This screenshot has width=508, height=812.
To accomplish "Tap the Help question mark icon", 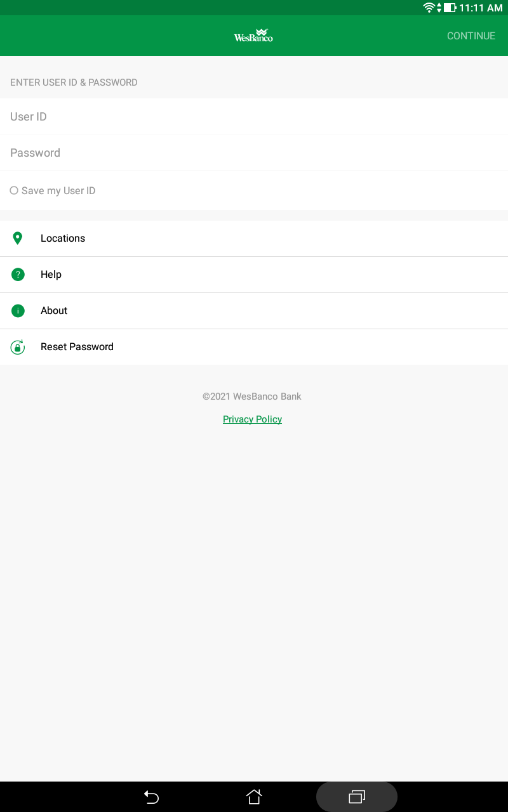I will tap(18, 275).
